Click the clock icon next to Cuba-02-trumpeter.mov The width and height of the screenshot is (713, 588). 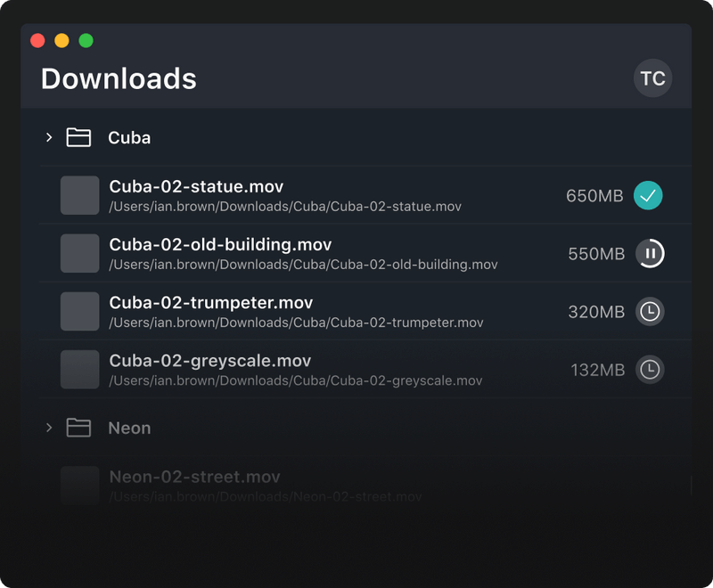[x=649, y=312]
